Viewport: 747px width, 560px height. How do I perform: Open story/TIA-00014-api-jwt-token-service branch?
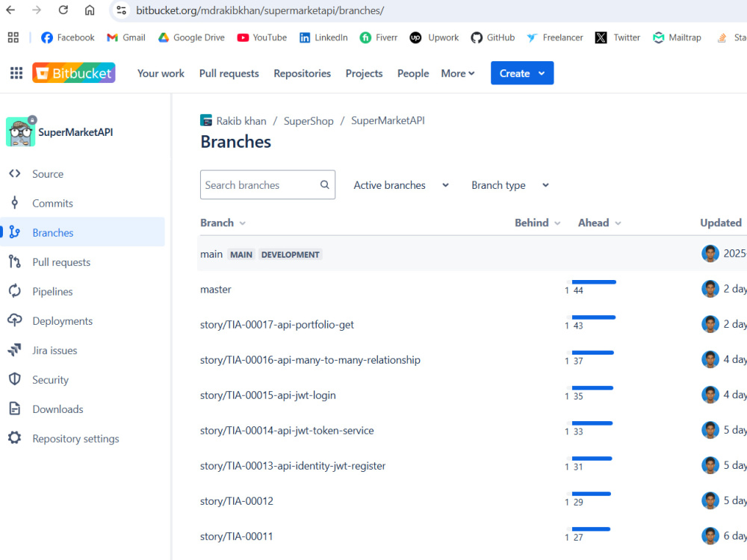point(287,431)
